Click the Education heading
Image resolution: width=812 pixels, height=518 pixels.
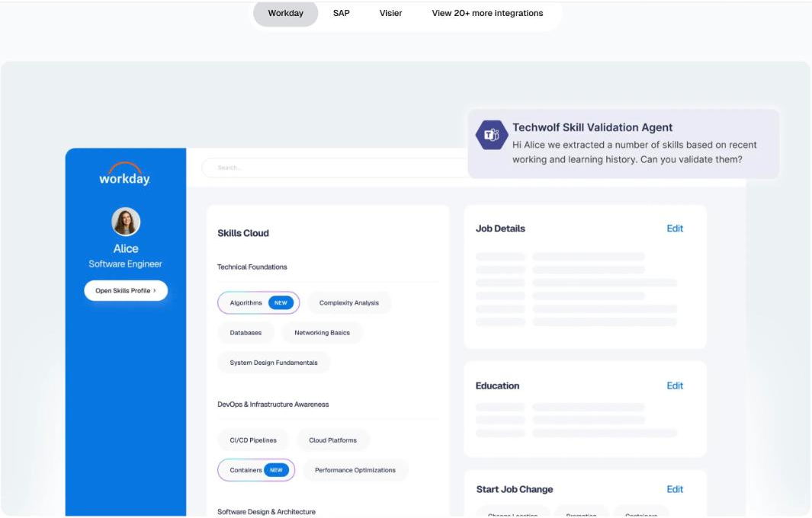[497, 385]
